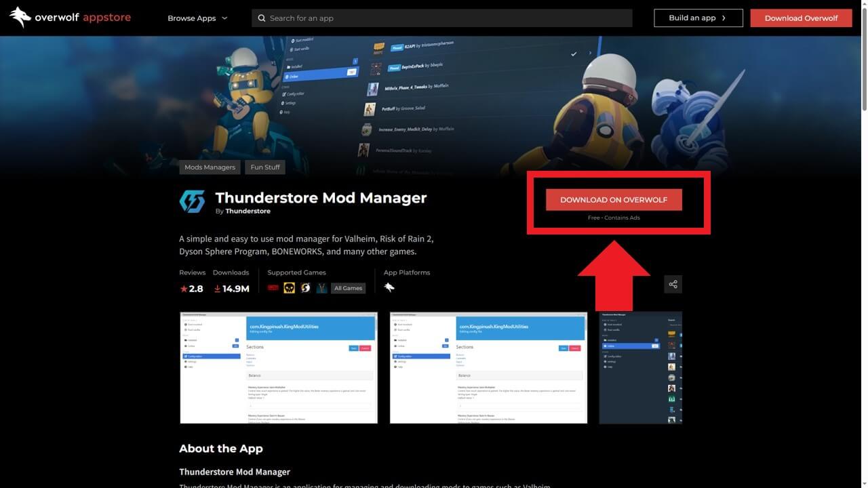The image size is (868, 488).
Task: Open the Browse Apps dropdown
Action: (x=197, y=18)
